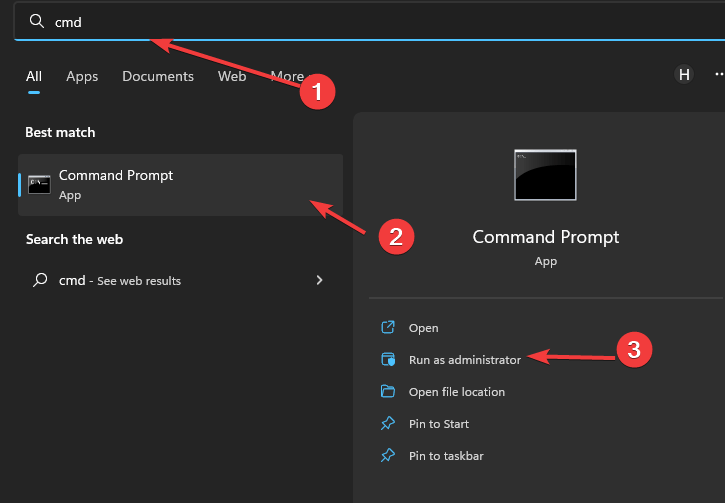Screen dimensions: 725x503
Task: Switch to the Web tab
Action: coord(232,76)
